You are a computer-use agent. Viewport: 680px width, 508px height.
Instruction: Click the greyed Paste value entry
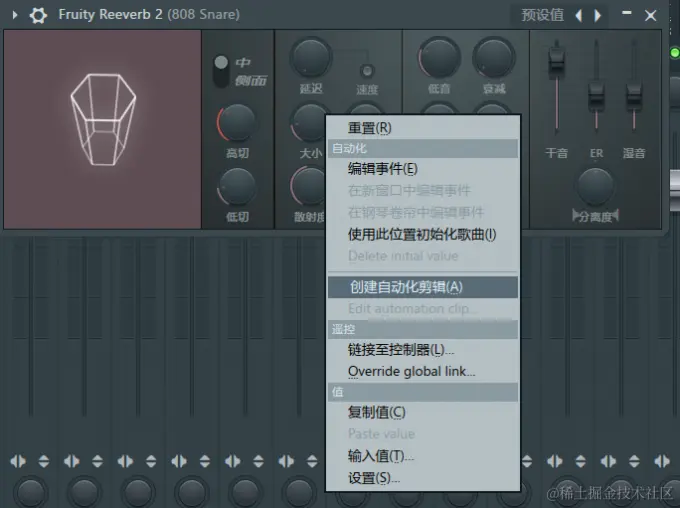[423, 434]
